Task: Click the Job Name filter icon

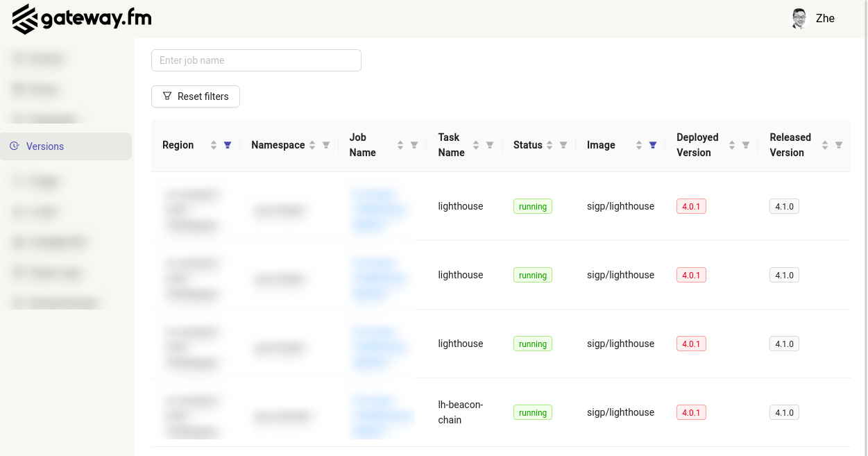Action: pyautogui.click(x=414, y=145)
